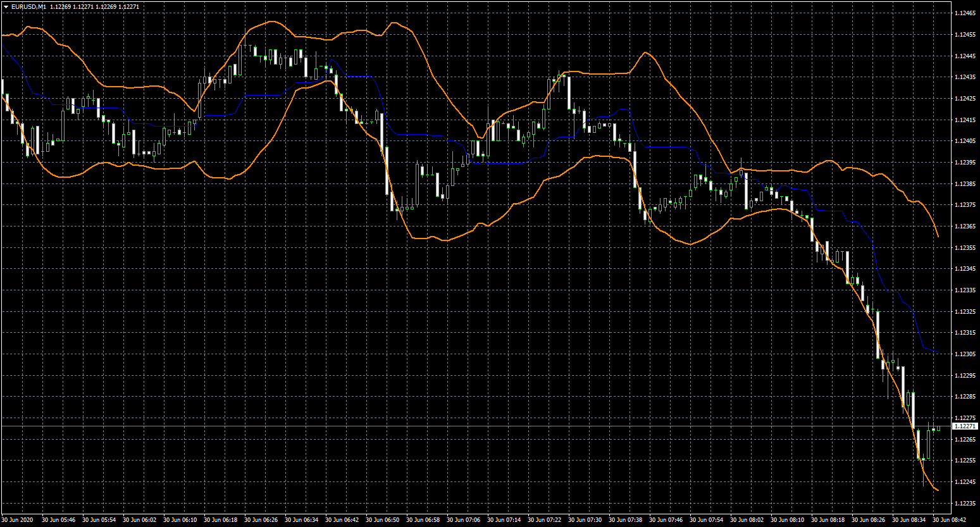
Task: Click the 1.12385 price scale label
Action: (964, 183)
